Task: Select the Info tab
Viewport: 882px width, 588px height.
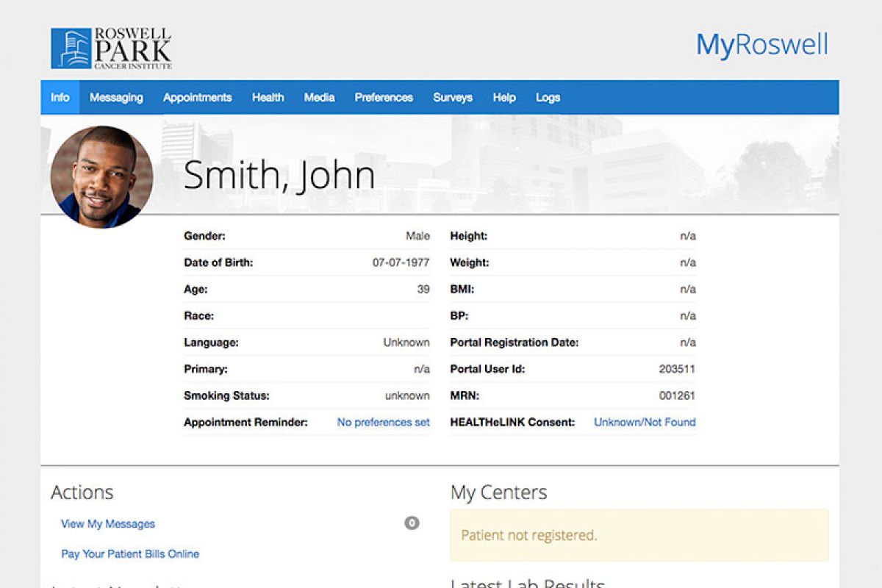Action: pyautogui.click(x=60, y=97)
